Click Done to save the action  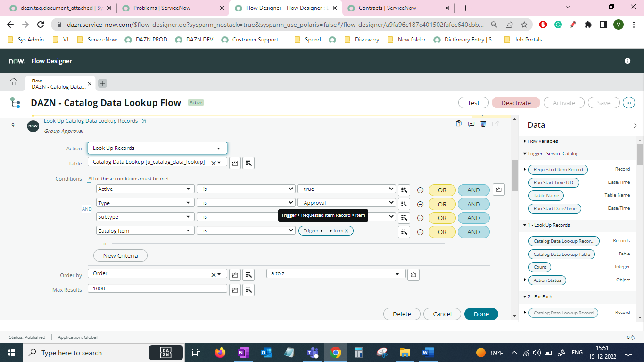pyautogui.click(x=481, y=314)
